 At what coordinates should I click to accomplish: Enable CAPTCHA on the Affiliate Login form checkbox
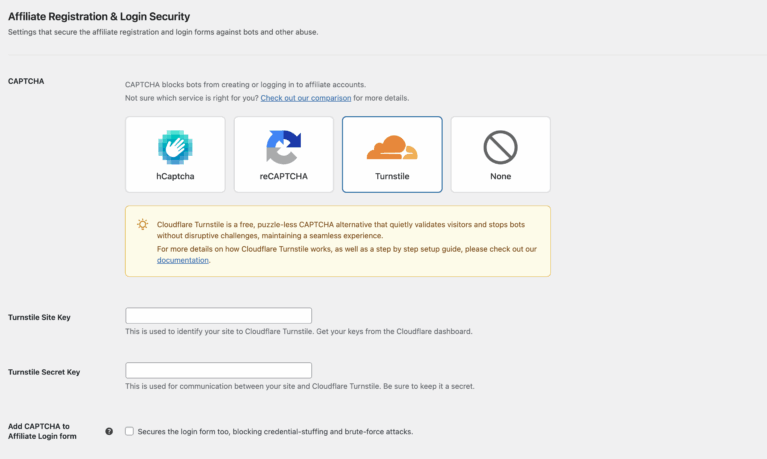coord(129,431)
